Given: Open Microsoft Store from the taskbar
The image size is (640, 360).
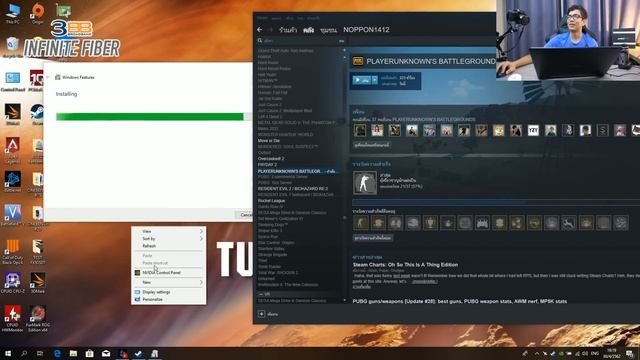Looking at the screenshot, I should [x=89, y=353].
